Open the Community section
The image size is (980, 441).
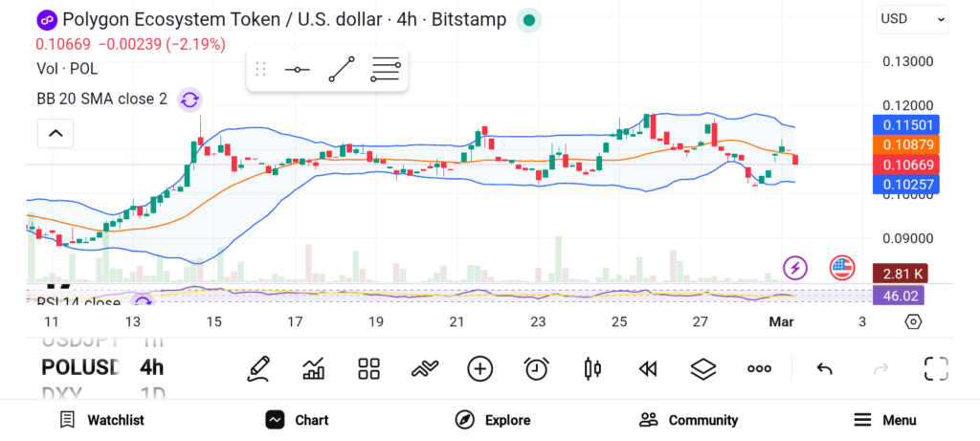click(x=688, y=420)
